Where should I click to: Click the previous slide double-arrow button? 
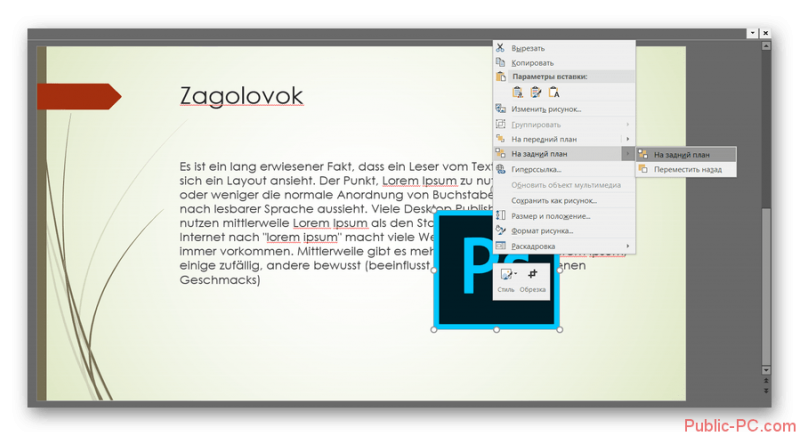(x=766, y=381)
